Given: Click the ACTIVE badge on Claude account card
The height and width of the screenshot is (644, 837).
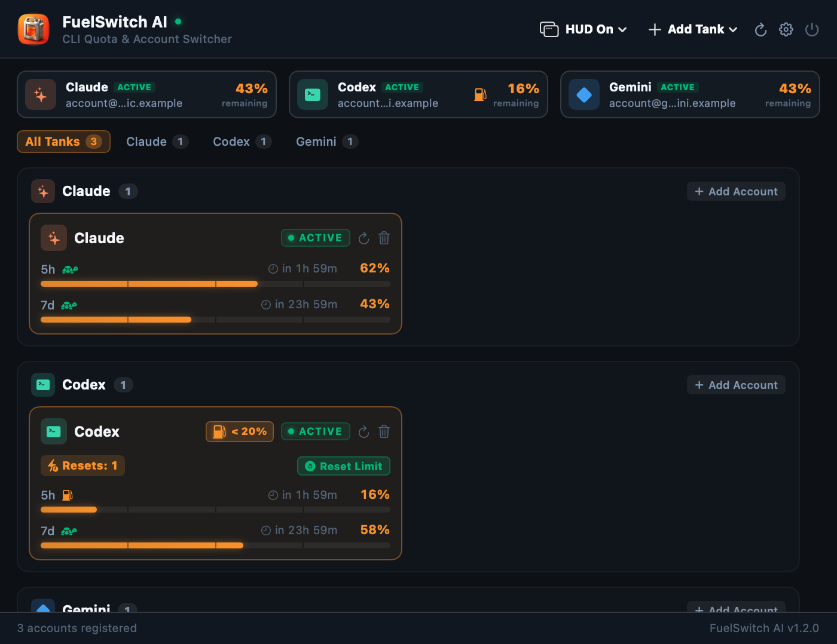Looking at the screenshot, I should pyautogui.click(x=316, y=238).
